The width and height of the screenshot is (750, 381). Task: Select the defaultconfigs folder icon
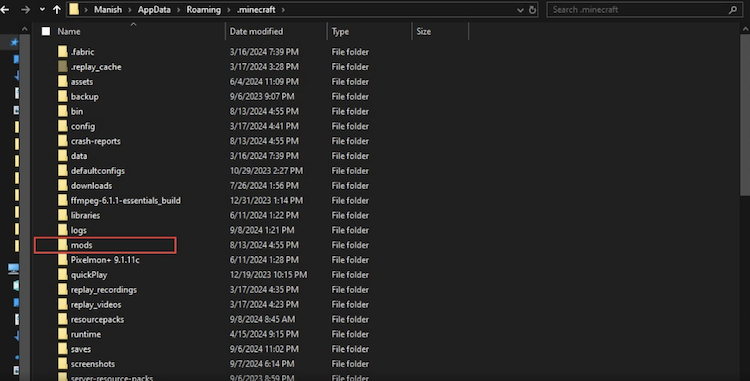pos(63,170)
